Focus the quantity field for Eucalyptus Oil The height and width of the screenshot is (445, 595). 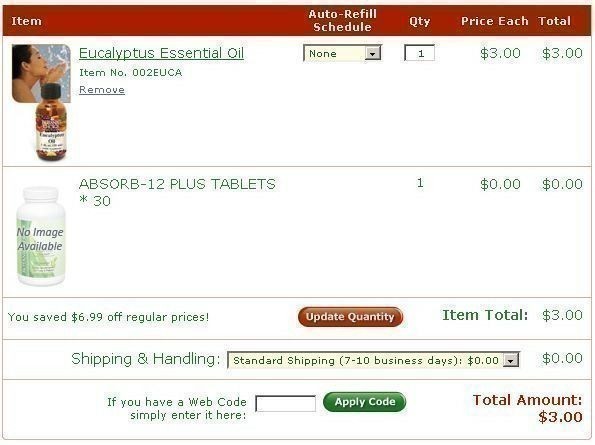pyautogui.click(x=420, y=53)
